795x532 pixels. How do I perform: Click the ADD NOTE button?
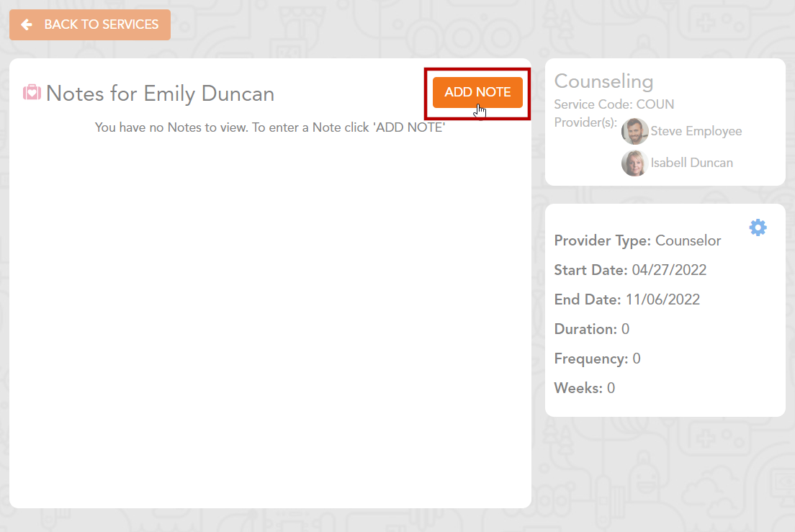click(477, 92)
